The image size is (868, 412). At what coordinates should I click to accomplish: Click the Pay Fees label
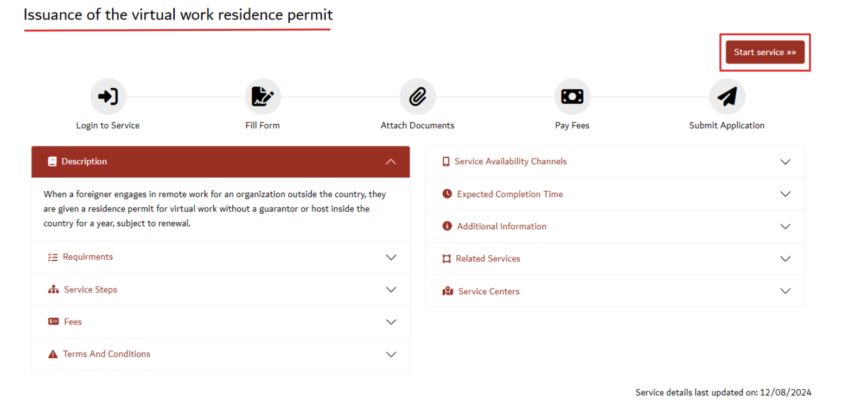(x=572, y=125)
